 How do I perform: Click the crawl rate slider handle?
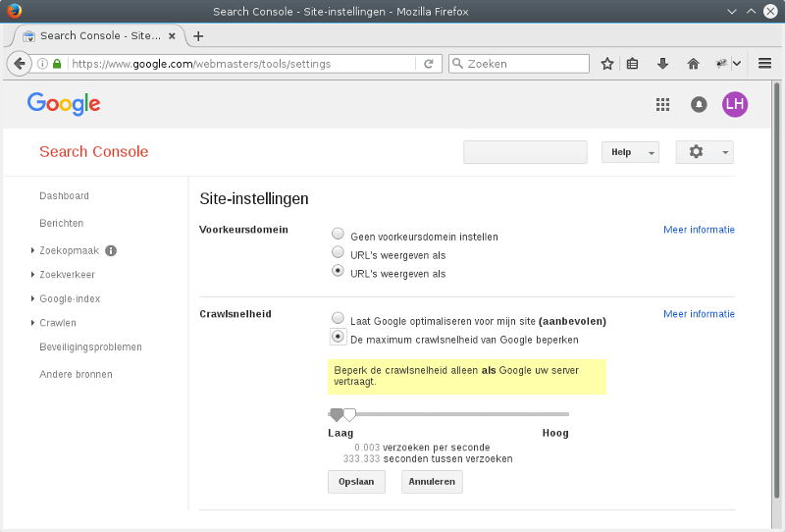tap(349, 414)
